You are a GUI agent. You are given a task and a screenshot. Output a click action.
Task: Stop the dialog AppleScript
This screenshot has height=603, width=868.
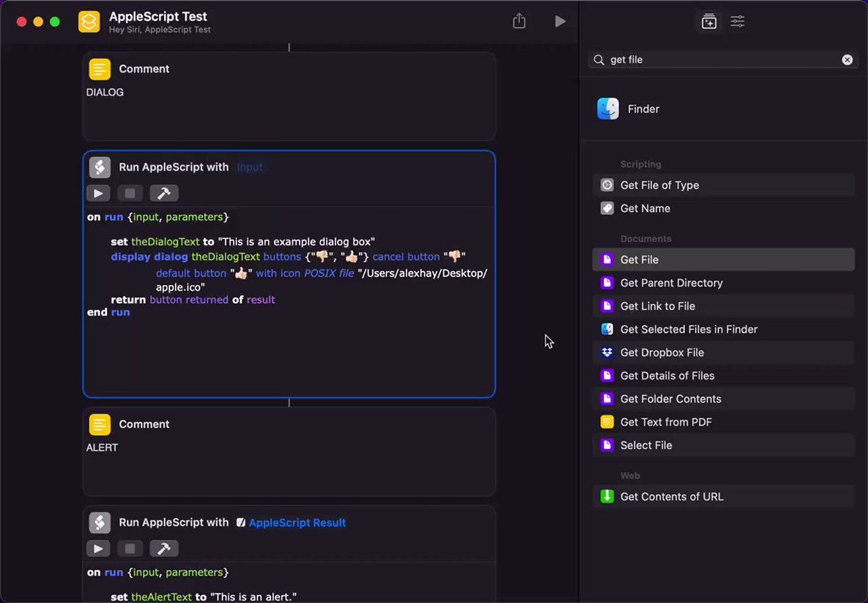tap(129, 193)
